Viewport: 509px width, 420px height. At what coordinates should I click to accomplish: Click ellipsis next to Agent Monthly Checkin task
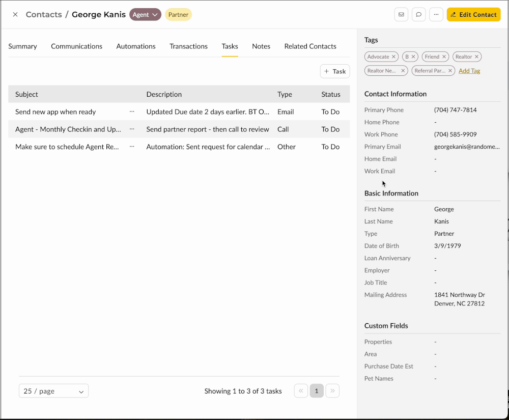click(x=132, y=129)
